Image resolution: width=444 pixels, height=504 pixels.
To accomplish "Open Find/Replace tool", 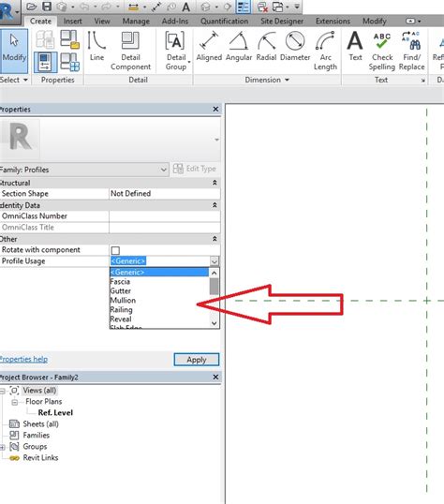I will click(412, 51).
